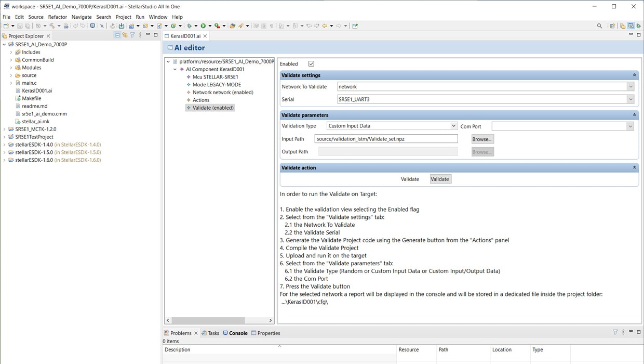Viewport: 644px width, 364px height.
Task: Uncheck the Enabled checkbox
Action: [x=311, y=64]
